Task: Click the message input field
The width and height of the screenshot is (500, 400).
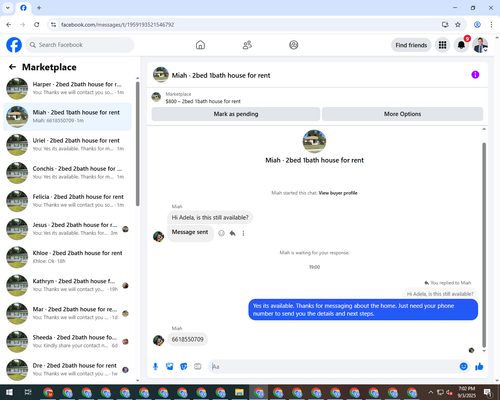Action: pyautogui.click(x=333, y=367)
